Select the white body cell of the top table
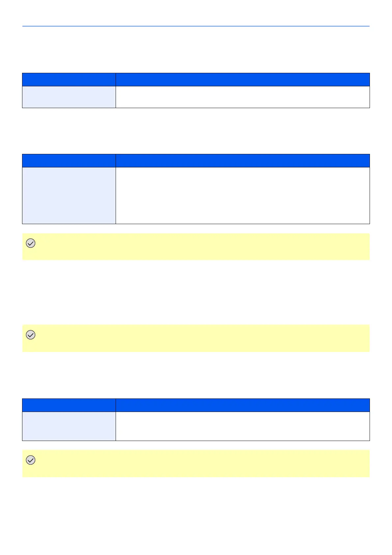Image resolution: width=392 pixels, height=555 pixels. pyautogui.click(x=242, y=97)
